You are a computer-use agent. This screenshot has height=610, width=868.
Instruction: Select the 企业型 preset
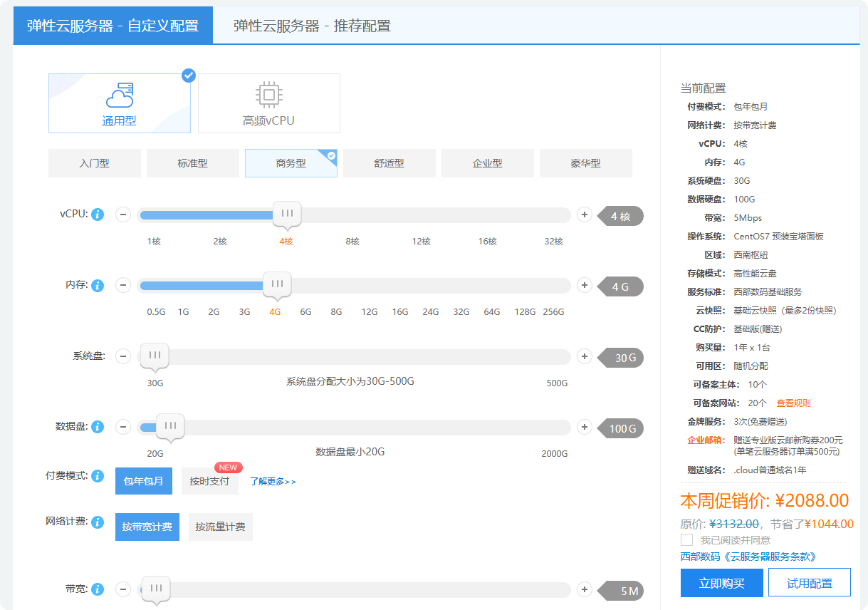tap(488, 163)
